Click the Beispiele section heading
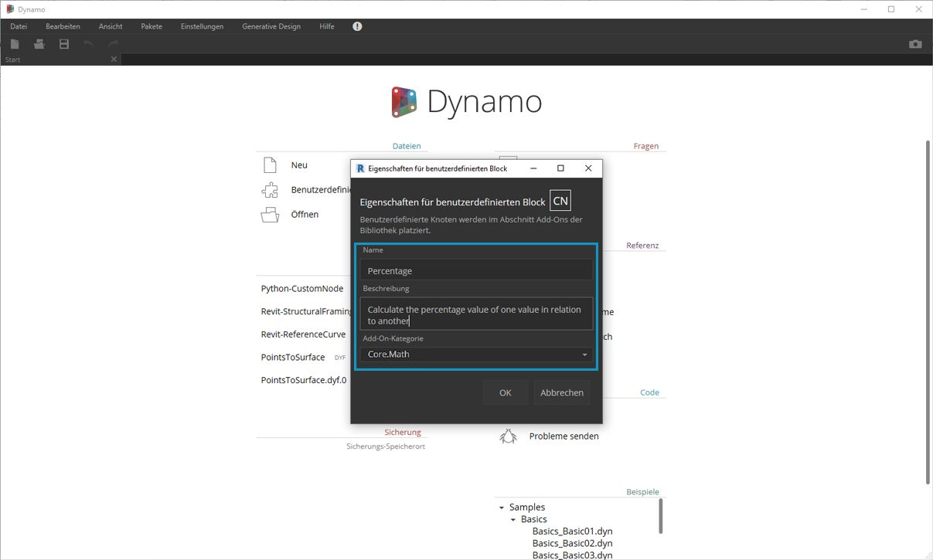 coord(642,492)
